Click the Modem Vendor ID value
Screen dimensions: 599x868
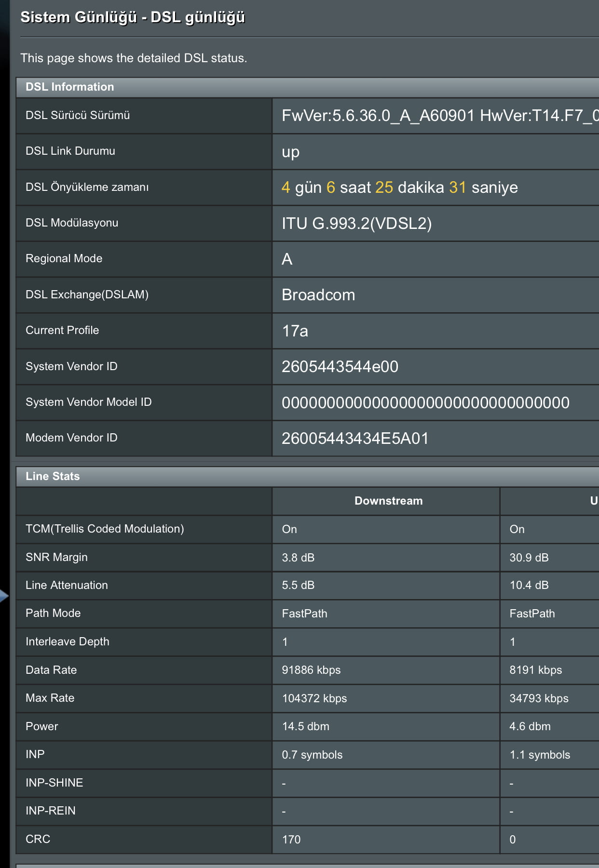[355, 438]
